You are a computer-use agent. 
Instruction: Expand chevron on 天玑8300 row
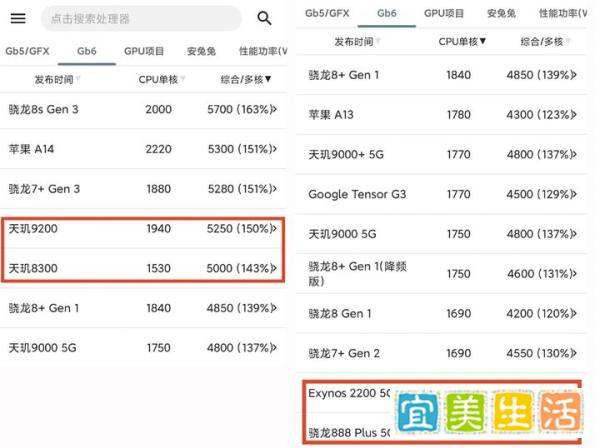click(x=274, y=268)
